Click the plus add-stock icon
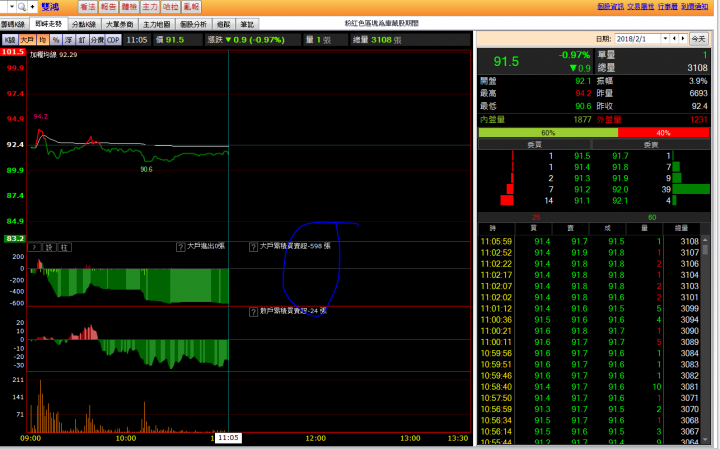This screenshot has width=720, height=449. pyautogui.click(x=33, y=7)
